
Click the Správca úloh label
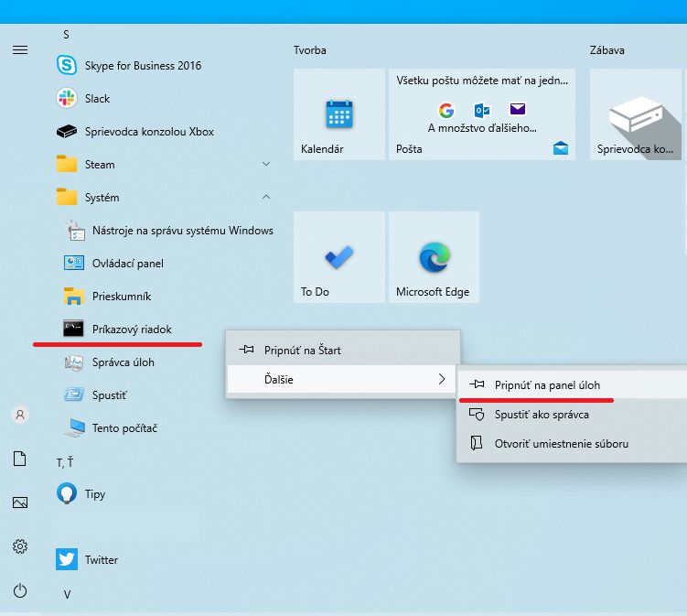(x=123, y=362)
